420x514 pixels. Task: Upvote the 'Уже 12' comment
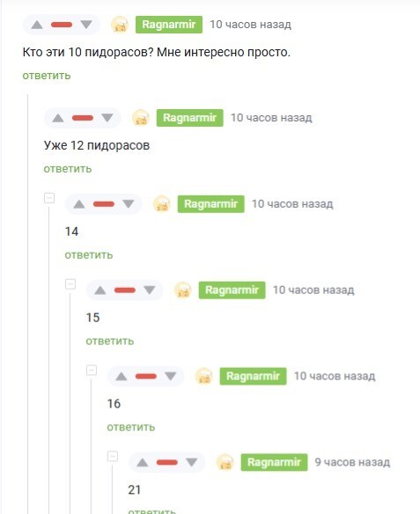point(58,118)
